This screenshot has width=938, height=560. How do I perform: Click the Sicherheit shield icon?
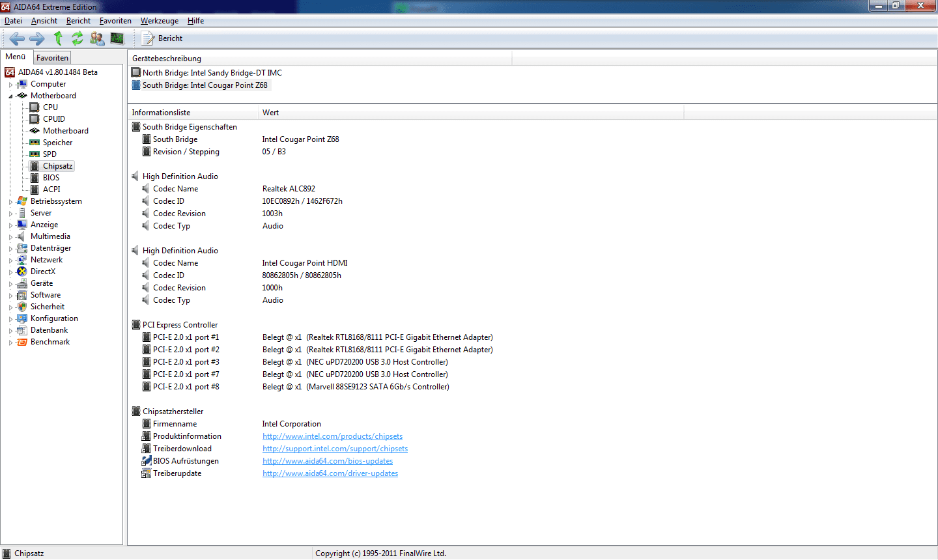pyautogui.click(x=22, y=307)
